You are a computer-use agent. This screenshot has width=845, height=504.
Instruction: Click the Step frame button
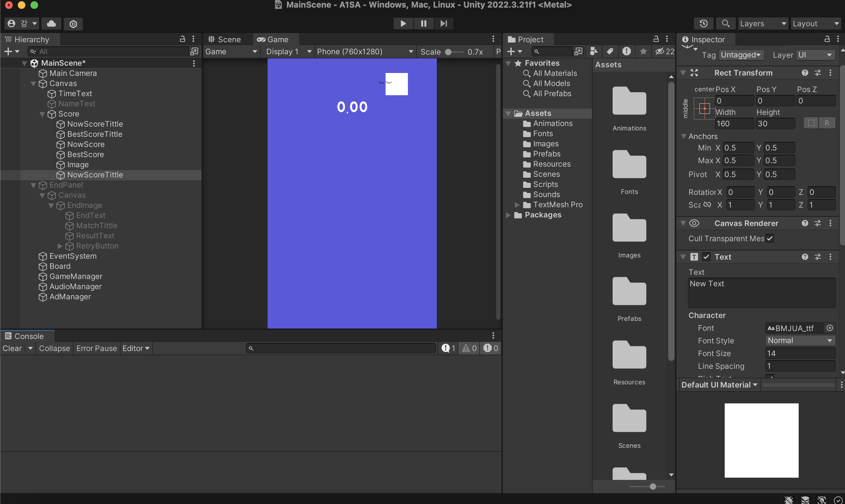tap(443, 23)
